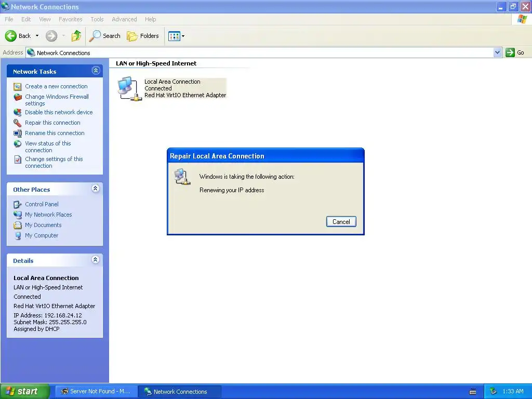Collapse the Other Places panel

(x=96, y=189)
